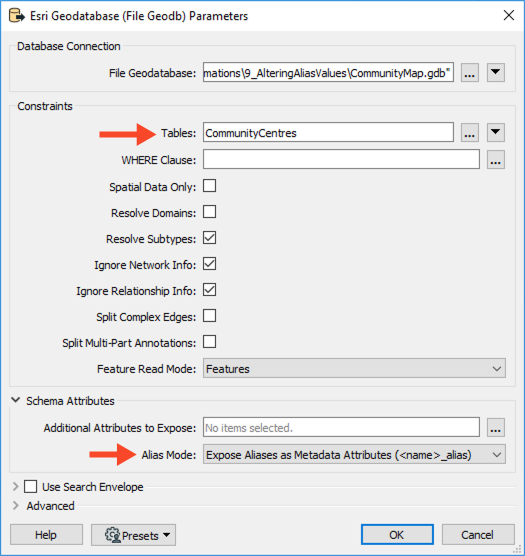This screenshot has width=525, height=556.
Task: Open Feature Read Mode dropdown
Action: tap(354, 368)
